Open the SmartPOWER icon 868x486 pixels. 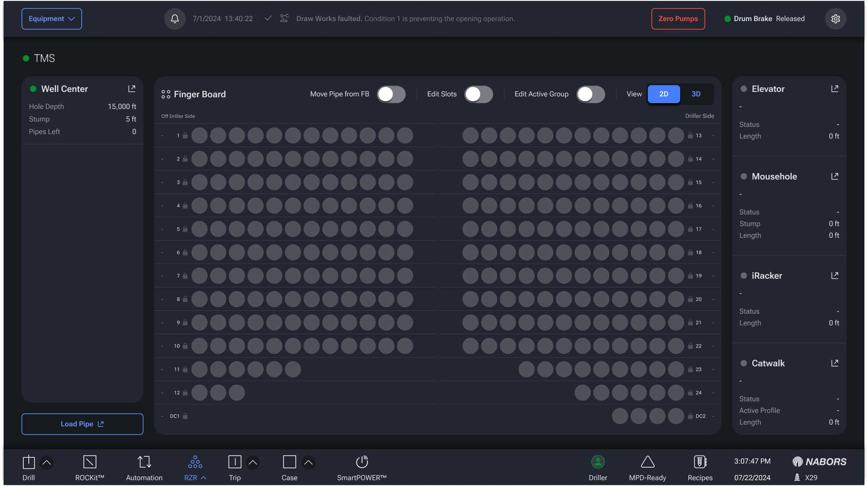(x=362, y=462)
